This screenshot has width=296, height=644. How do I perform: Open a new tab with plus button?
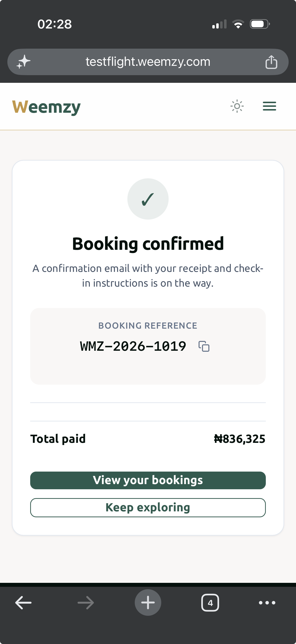coord(148,602)
